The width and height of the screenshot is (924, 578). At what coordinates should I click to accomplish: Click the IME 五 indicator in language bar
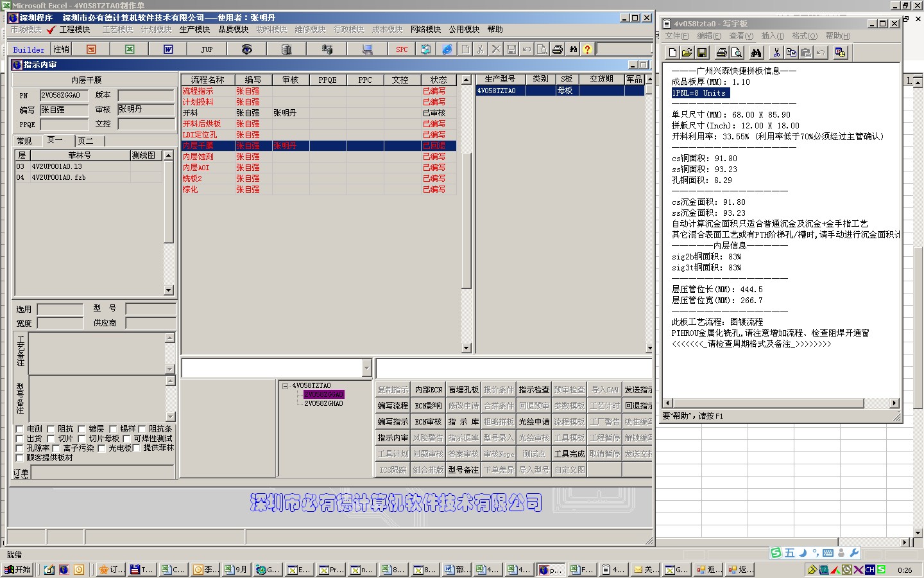point(789,553)
